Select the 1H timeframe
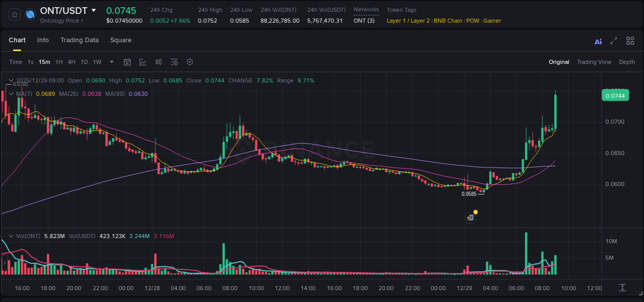Screen dimensions: 644x302 58,61
